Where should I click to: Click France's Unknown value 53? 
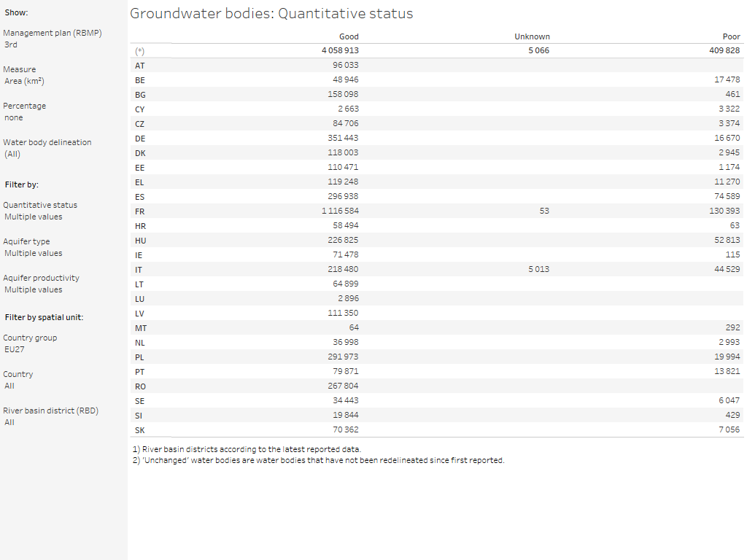click(x=544, y=211)
